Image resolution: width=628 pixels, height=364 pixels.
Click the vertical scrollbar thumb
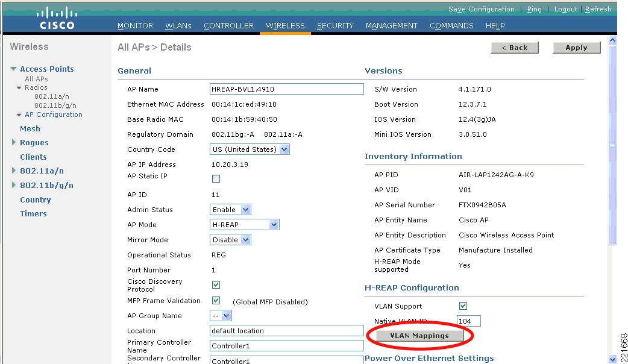coord(612,145)
